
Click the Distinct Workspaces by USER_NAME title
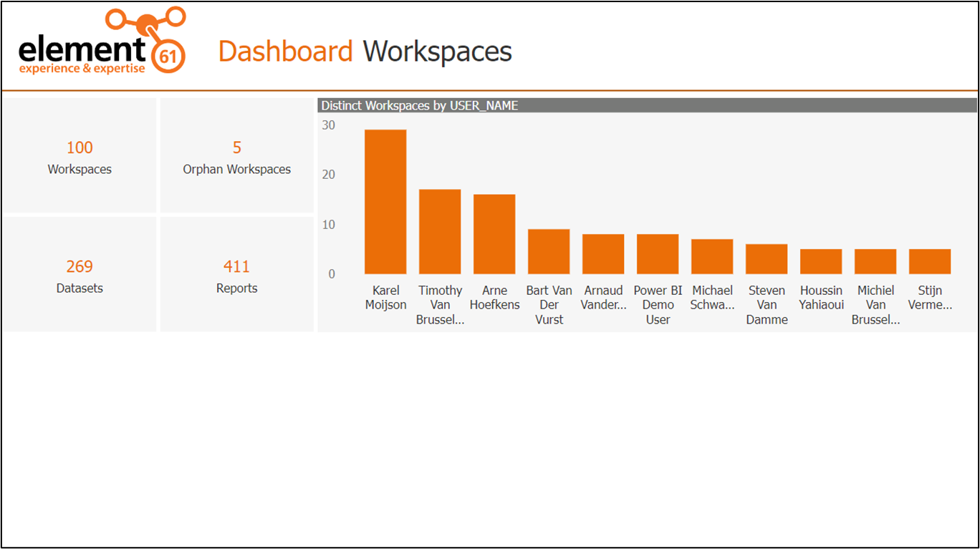tap(418, 105)
